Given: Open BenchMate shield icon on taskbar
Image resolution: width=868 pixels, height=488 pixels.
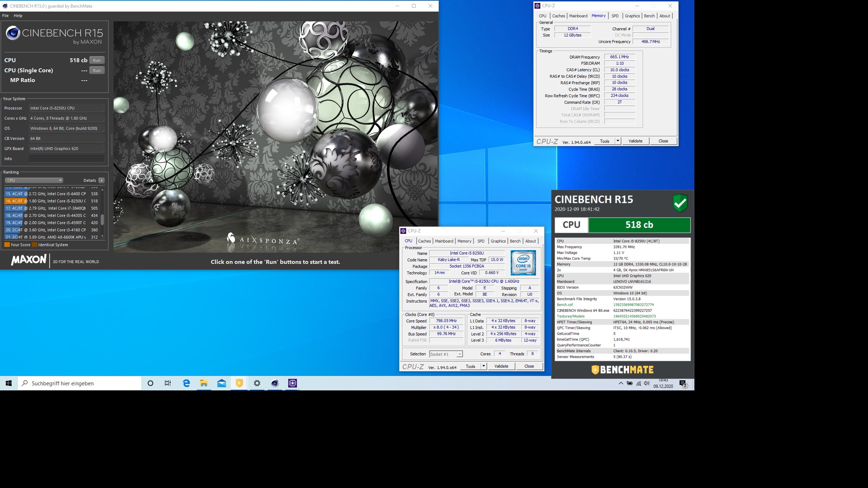Looking at the screenshot, I should click(x=239, y=383).
